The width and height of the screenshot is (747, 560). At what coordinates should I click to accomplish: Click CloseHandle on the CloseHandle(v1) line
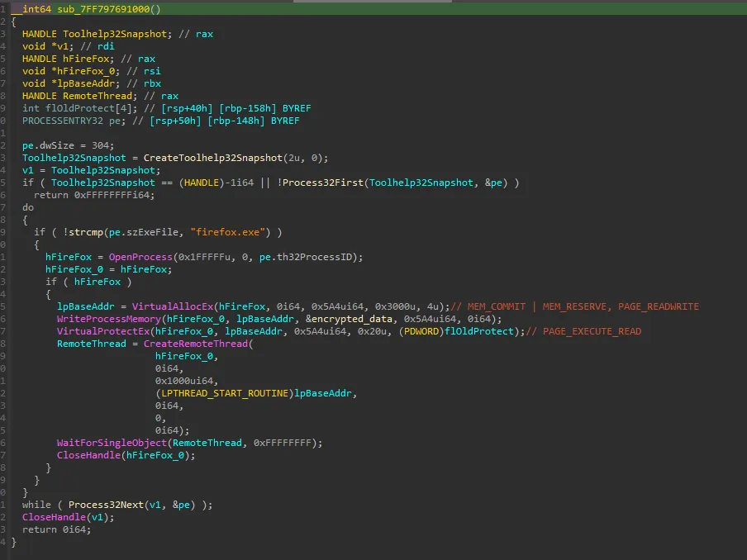pyautogui.click(x=54, y=517)
